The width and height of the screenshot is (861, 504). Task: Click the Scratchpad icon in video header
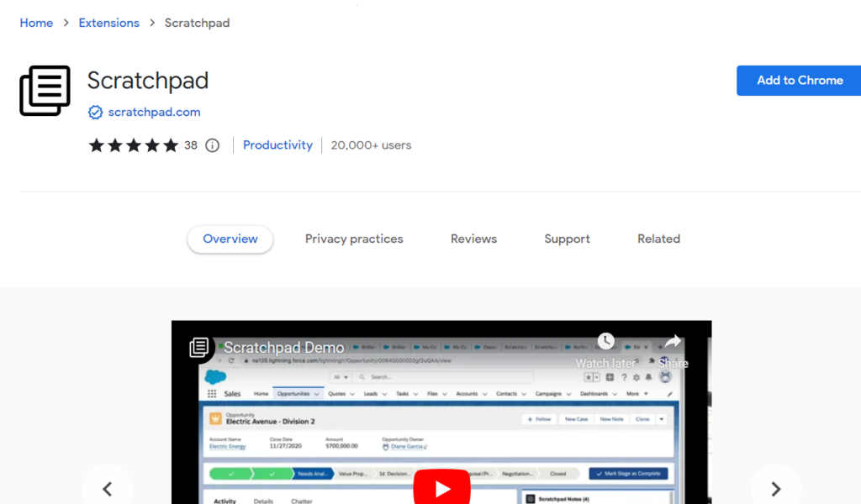198,347
